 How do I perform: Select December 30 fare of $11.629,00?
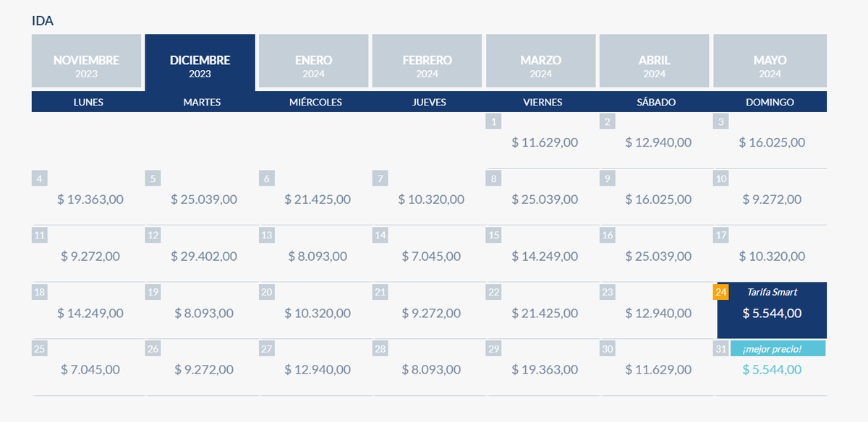658,369
